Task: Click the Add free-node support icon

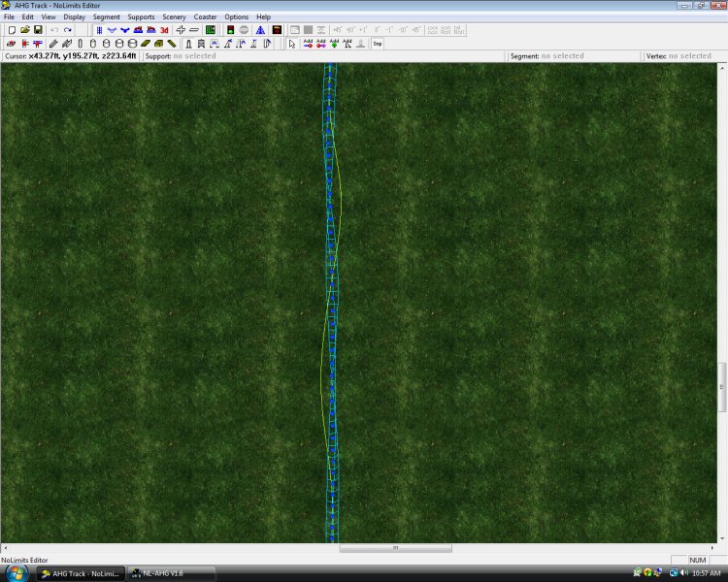Action: click(x=347, y=44)
